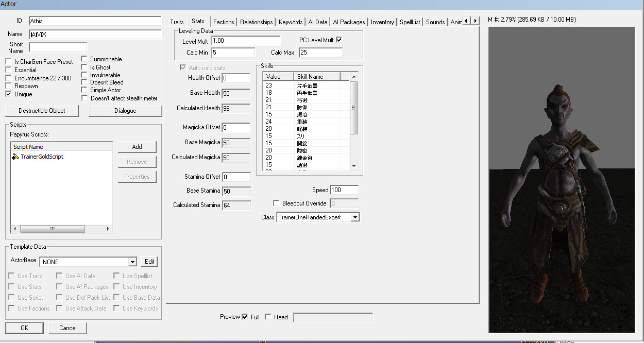Click the actor ID field Athis
644x343 pixels.
point(95,21)
